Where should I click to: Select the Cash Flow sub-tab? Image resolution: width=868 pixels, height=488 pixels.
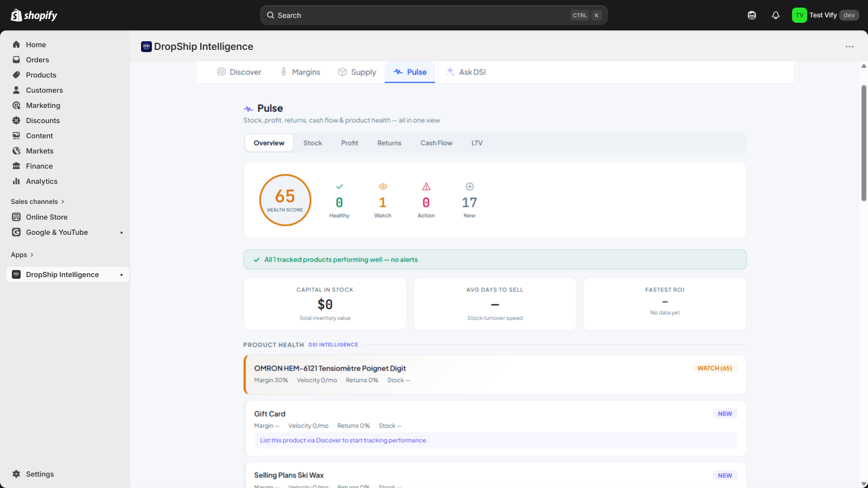[x=436, y=143]
